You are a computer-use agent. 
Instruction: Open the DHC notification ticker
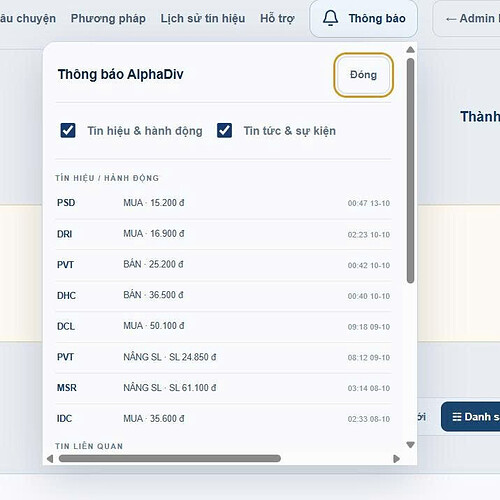tap(66, 295)
